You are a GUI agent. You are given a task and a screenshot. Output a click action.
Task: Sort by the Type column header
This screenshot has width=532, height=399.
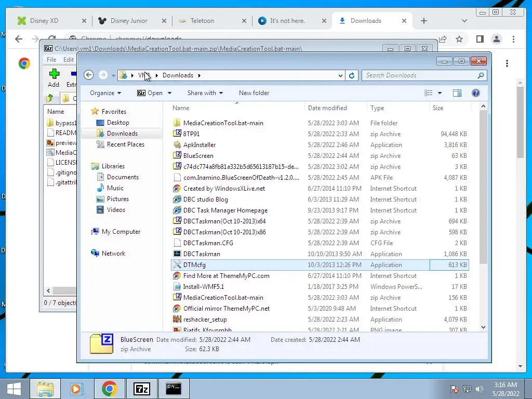377,108
